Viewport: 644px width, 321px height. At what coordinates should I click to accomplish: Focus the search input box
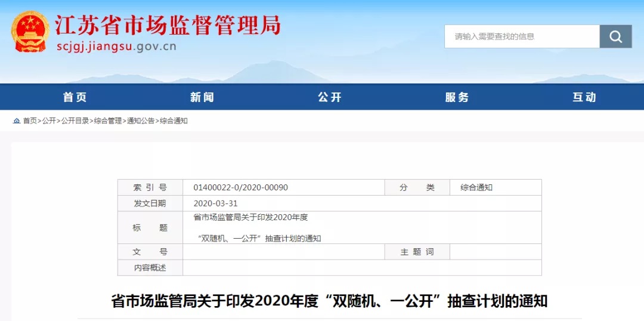pyautogui.click(x=522, y=36)
